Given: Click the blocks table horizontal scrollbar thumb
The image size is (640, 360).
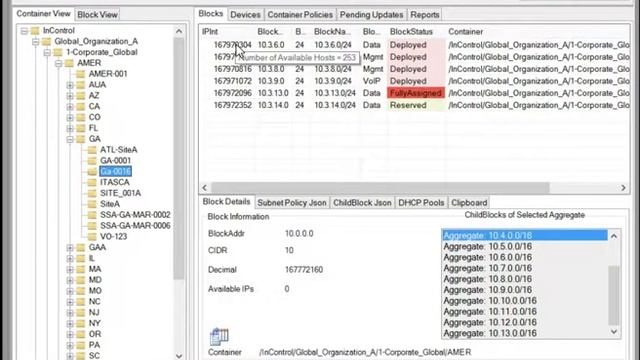Looking at the screenshot, I should click(380, 188).
